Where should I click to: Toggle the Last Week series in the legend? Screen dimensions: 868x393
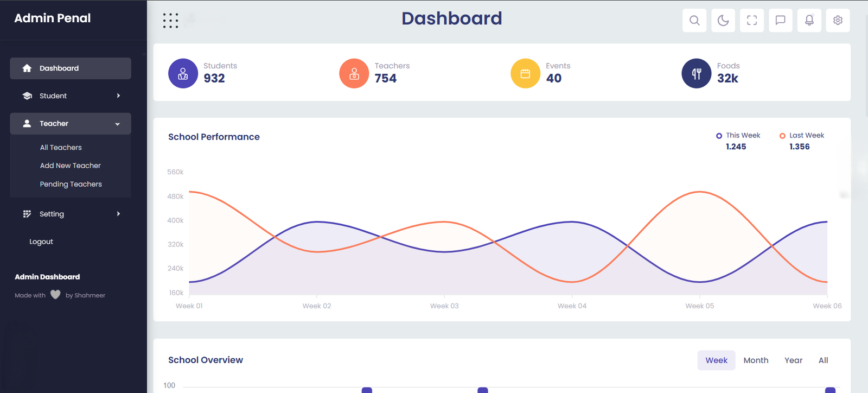pos(802,135)
